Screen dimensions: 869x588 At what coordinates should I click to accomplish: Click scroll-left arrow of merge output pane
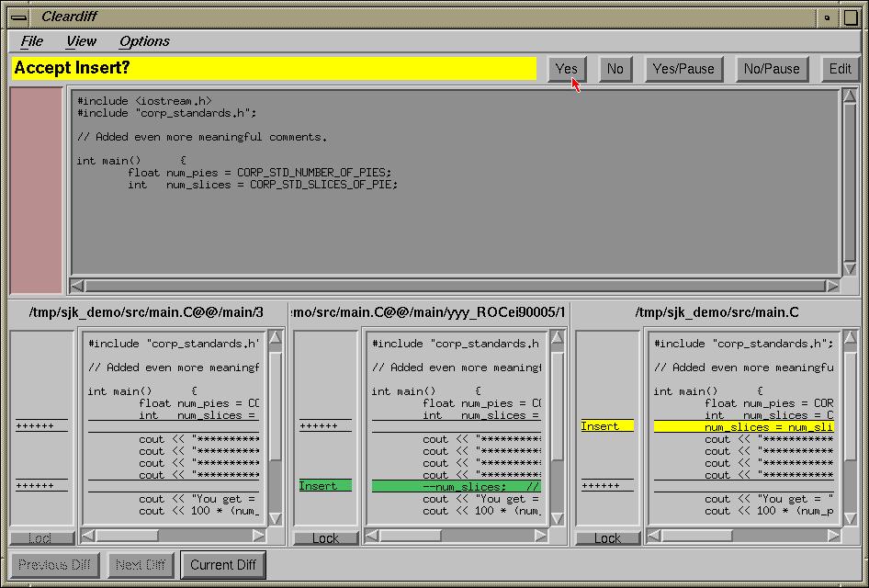(x=78, y=286)
